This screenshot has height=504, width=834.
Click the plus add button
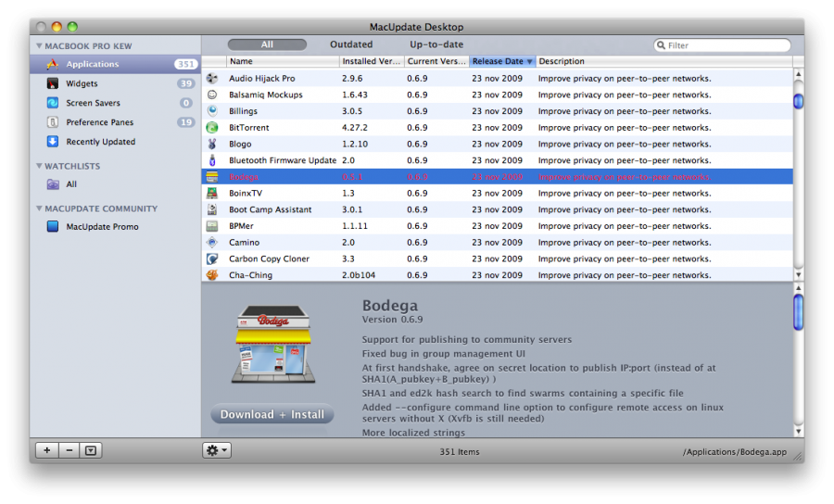point(47,450)
